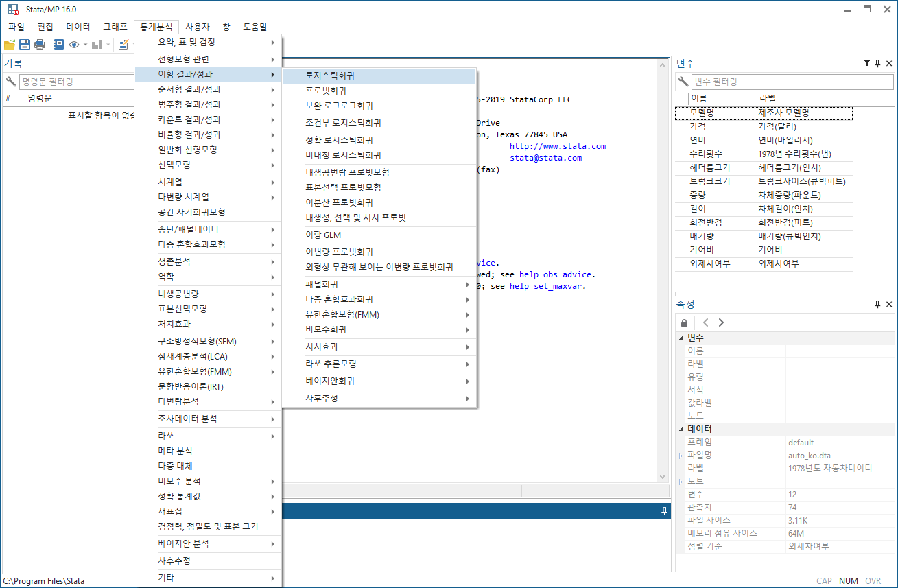Click the Save floppy disk icon
898x588 pixels.
tap(24, 45)
